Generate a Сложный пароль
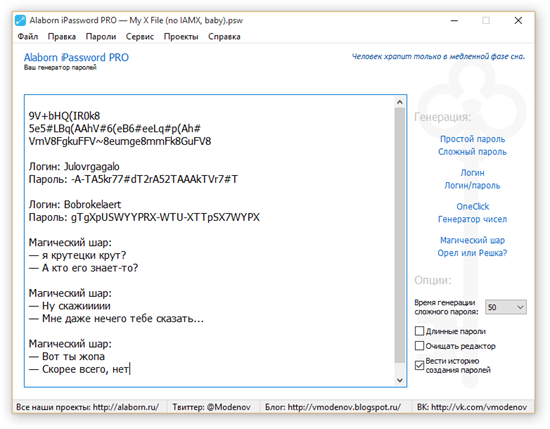550x429 pixels. [472, 152]
